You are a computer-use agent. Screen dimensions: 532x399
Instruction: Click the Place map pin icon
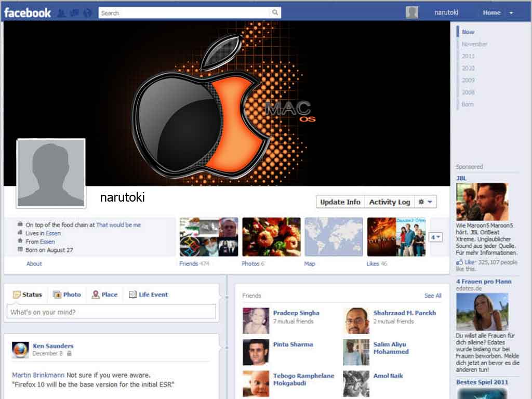tap(96, 295)
